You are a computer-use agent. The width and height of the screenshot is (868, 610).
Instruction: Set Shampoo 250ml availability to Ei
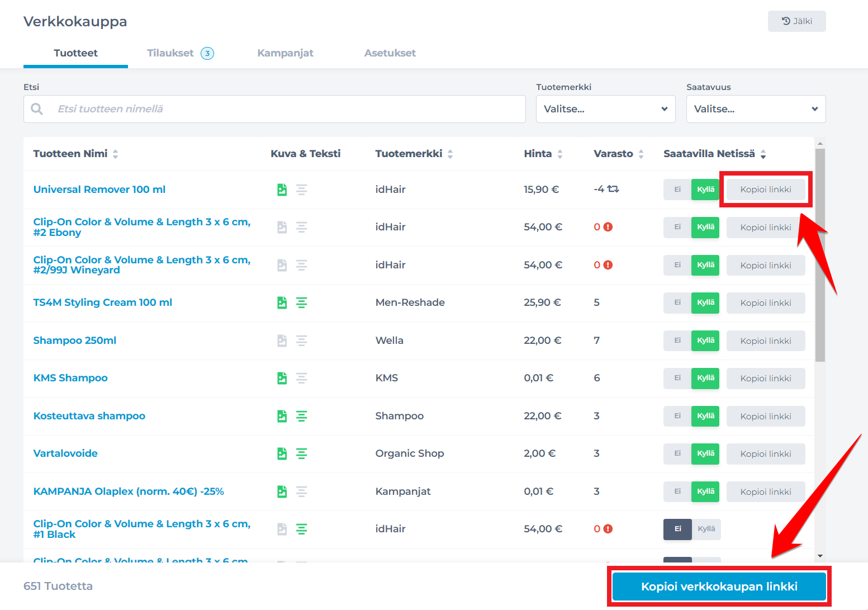pos(677,341)
